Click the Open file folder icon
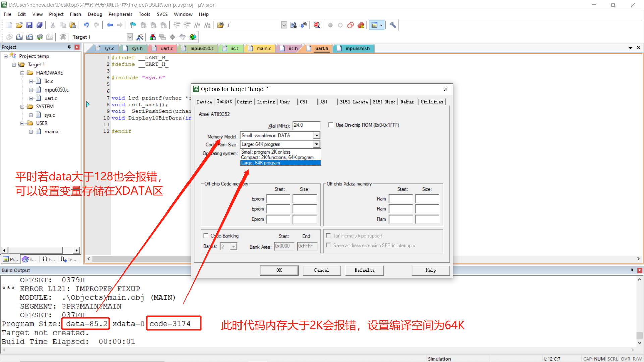This screenshot has height=362, width=644. (19, 25)
